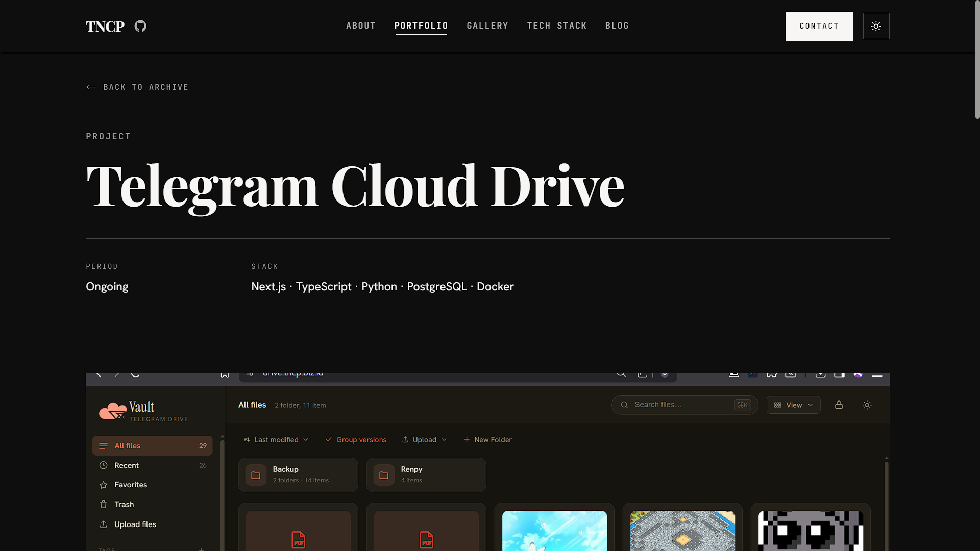Click the '2 folder, 11 item' count text
Image resolution: width=980 pixels, height=551 pixels.
(300, 405)
